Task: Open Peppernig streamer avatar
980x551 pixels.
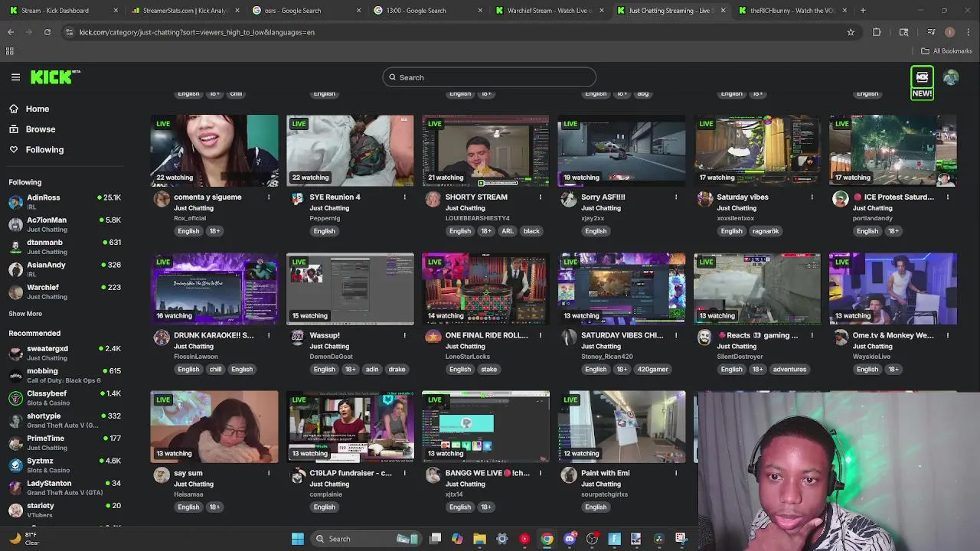Action: pos(297,199)
